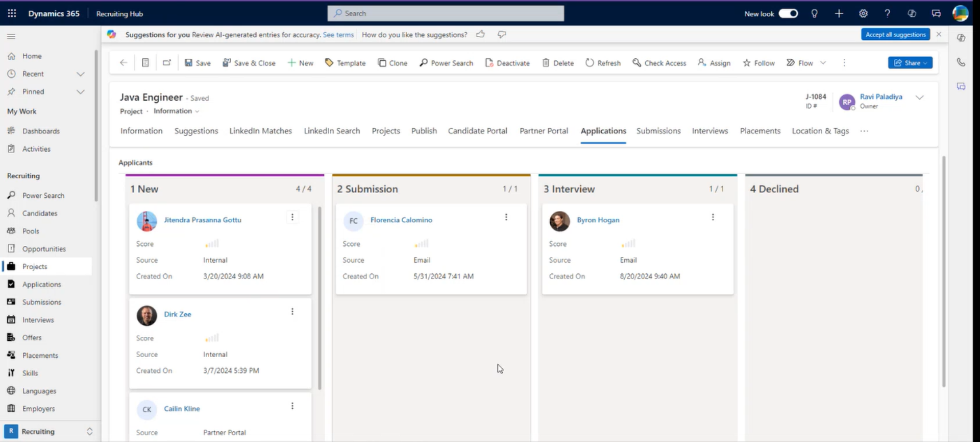Click Assign command

(714, 63)
